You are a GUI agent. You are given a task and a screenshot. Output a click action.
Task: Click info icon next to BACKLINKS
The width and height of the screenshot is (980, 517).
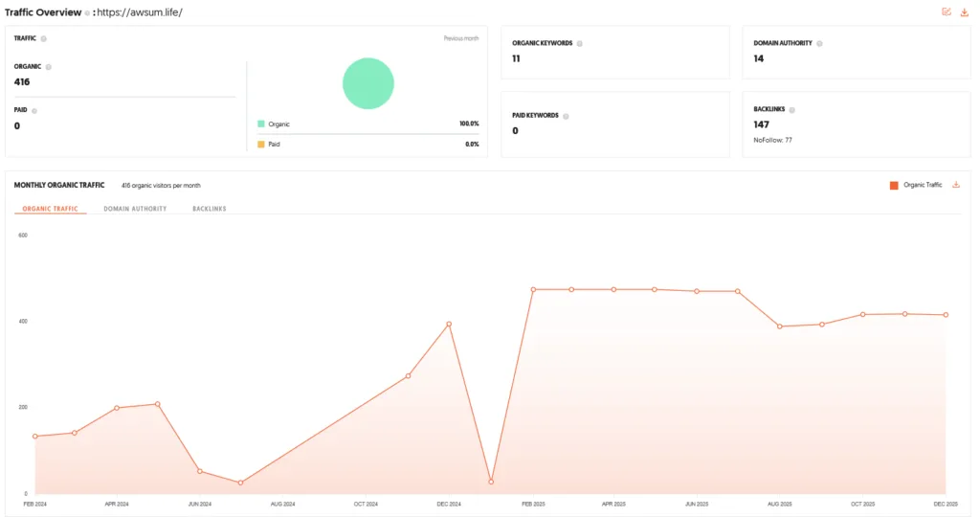(x=791, y=110)
